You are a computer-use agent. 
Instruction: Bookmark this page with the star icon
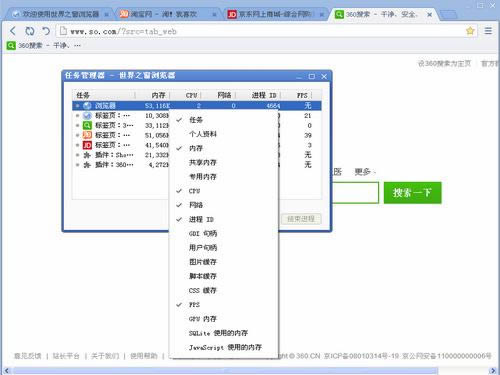(470, 31)
